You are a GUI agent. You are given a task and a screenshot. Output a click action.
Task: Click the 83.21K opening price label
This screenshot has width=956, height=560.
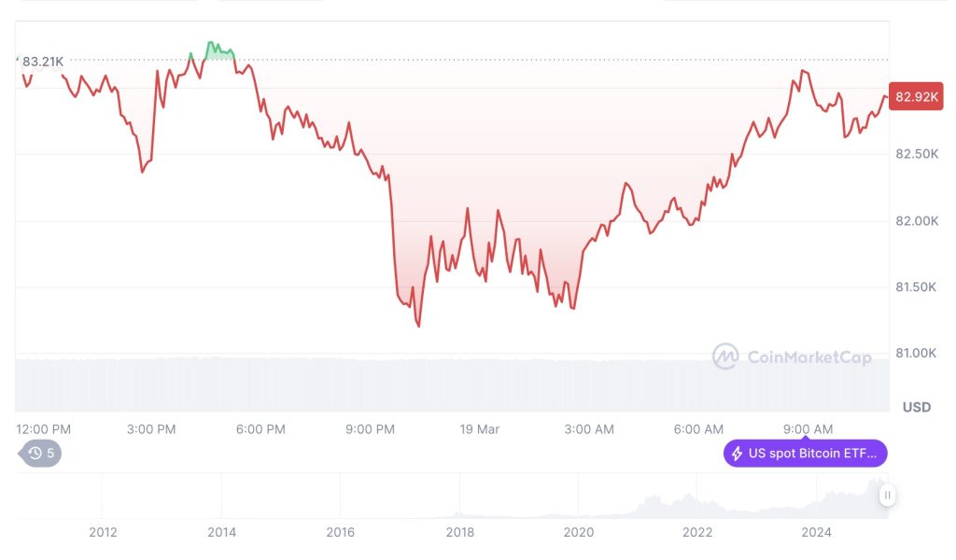pyautogui.click(x=42, y=62)
